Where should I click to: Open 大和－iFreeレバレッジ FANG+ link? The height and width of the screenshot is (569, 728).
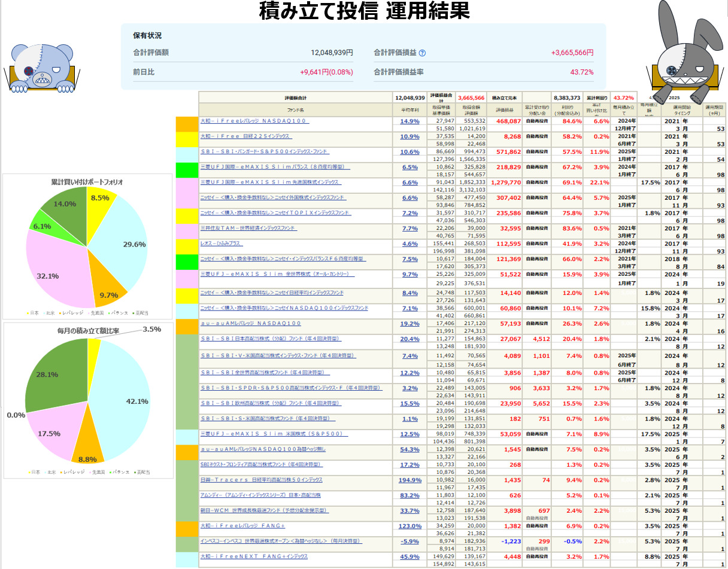click(242, 525)
